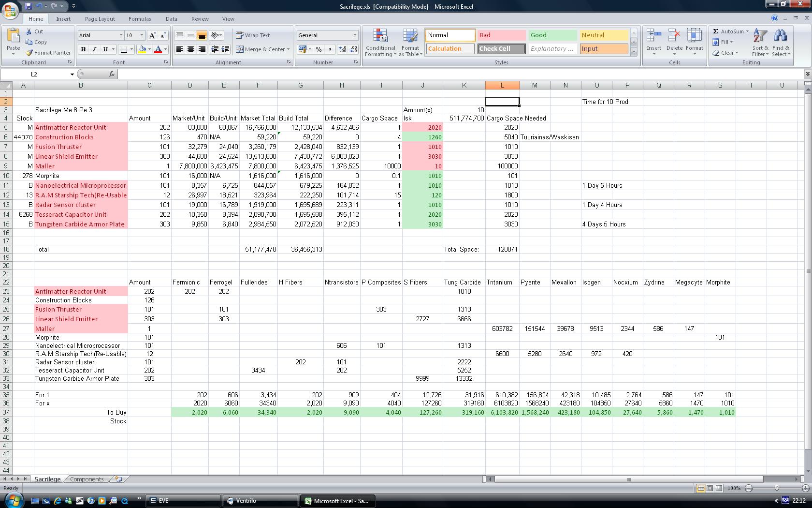The width and height of the screenshot is (812, 508).
Task: Switch to the Components sheet tab
Action: pyautogui.click(x=87, y=479)
